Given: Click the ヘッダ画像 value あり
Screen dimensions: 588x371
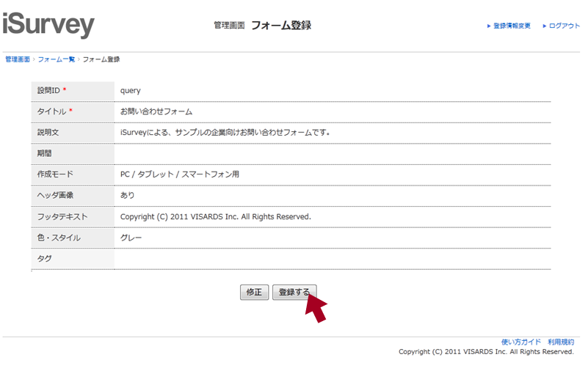Looking at the screenshot, I should coord(128,196).
